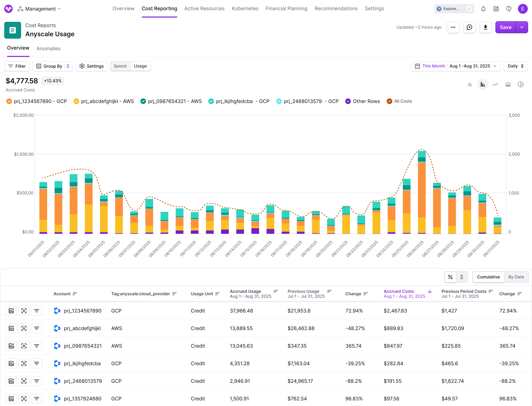532x406 pixels.
Task: Select the line chart view icon
Action: (495, 84)
